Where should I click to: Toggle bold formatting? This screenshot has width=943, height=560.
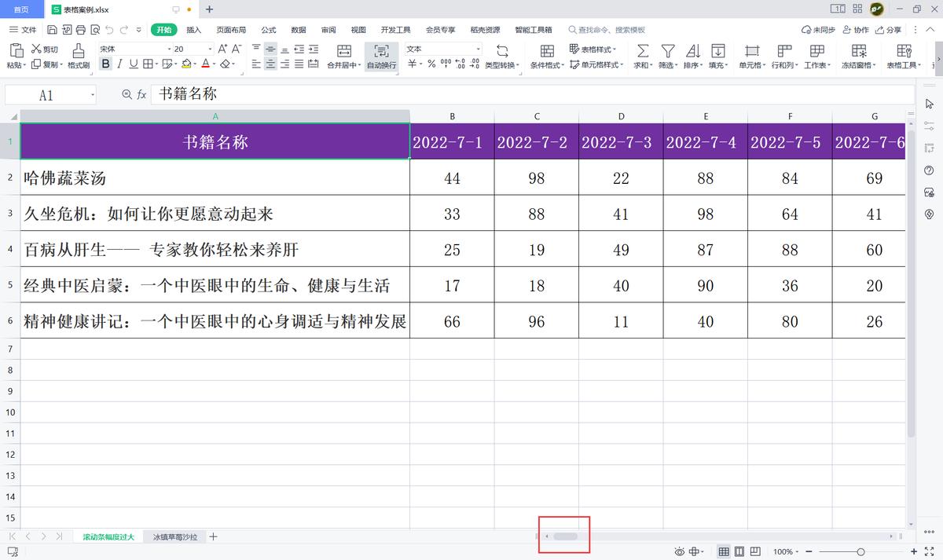click(105, 64)
